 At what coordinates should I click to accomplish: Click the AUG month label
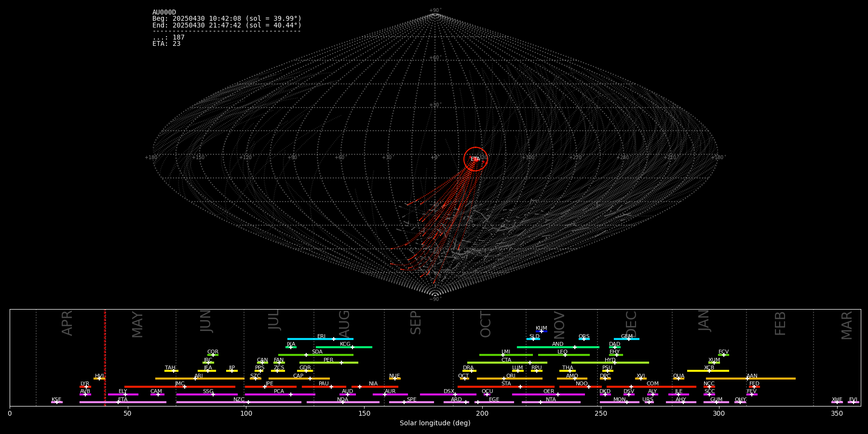344,324
